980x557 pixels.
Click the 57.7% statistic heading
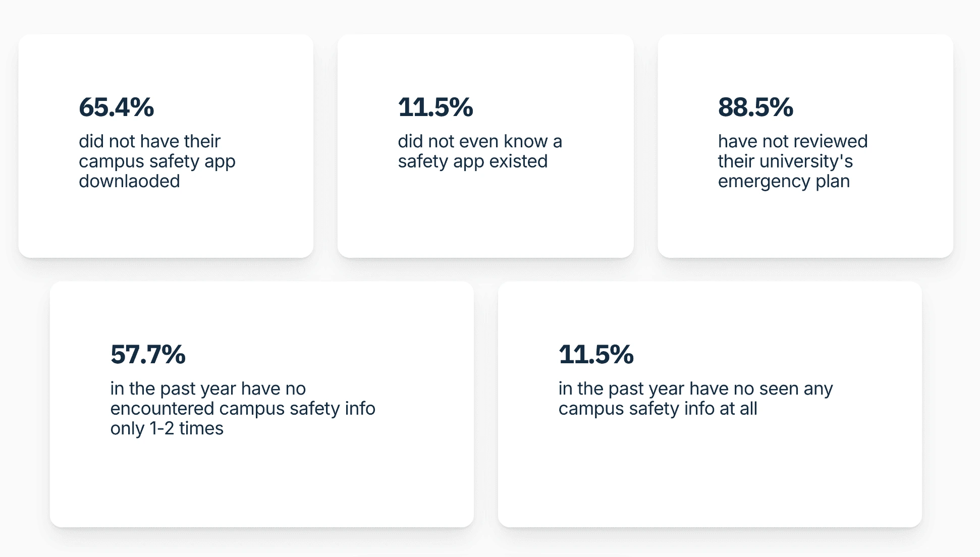[x=148, y=354]
